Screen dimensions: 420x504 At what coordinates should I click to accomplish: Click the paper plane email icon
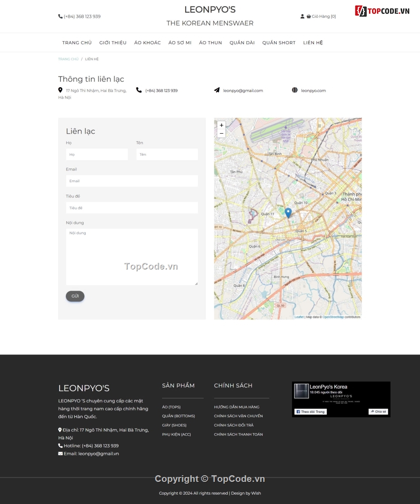click(217, 90)
